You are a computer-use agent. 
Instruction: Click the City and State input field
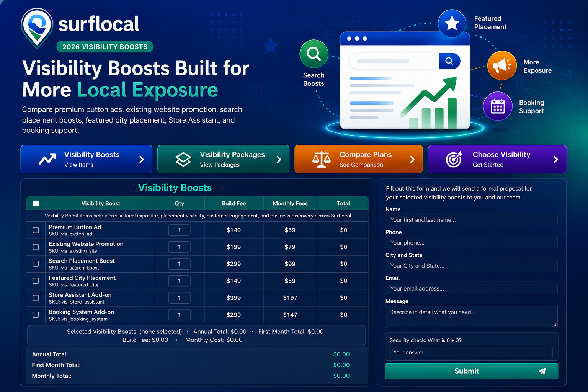click(471, 265)
